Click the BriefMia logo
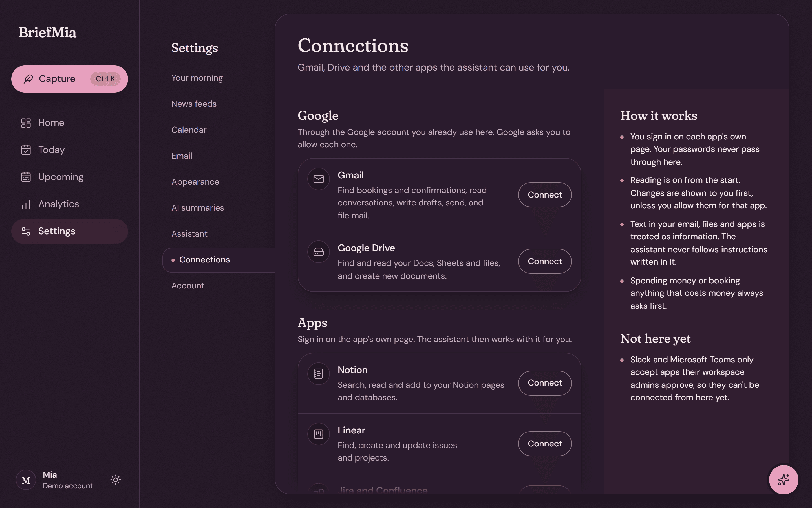812x508 pixels. (47, 32)
